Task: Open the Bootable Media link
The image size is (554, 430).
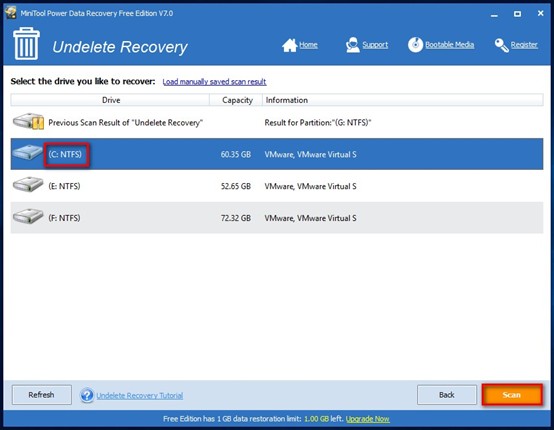Action: point(449,45)
